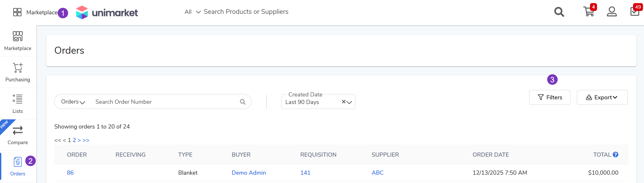Expand the Orders search type dropdown
The height and width of the screenshot is (183, 644).
coord(73,102)
